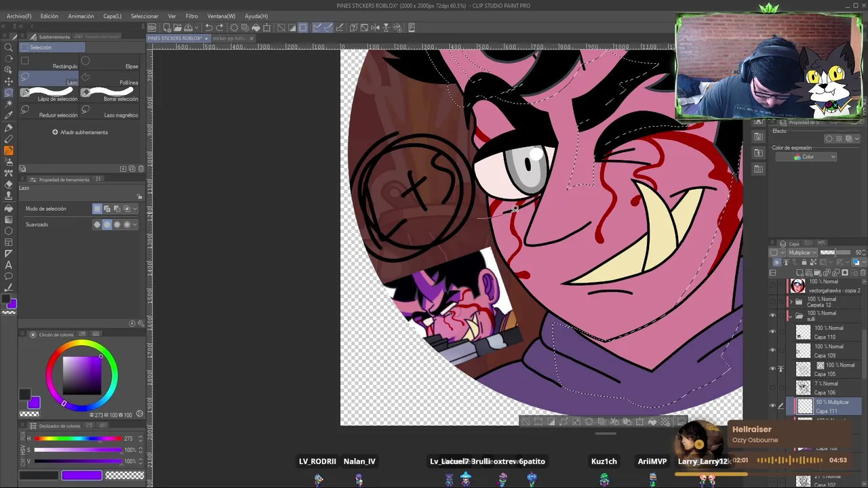Open the Filtro menu

point(192,16)
